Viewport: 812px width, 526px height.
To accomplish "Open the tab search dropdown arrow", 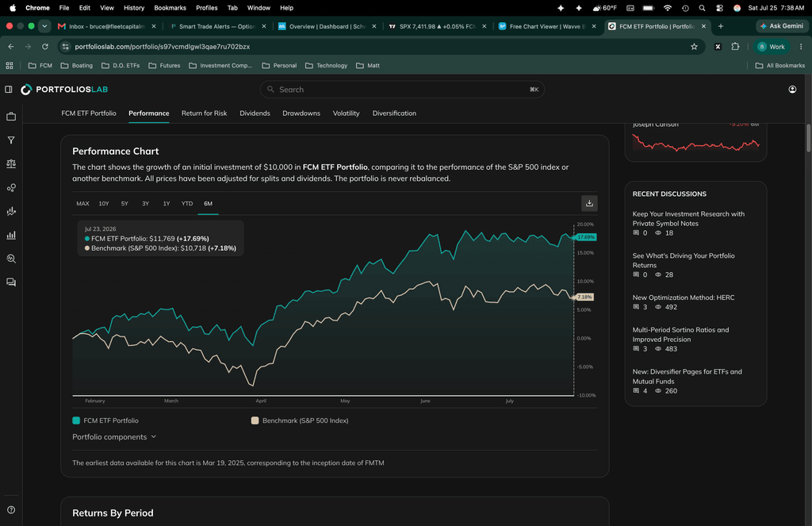I will (x=44, y=26).
